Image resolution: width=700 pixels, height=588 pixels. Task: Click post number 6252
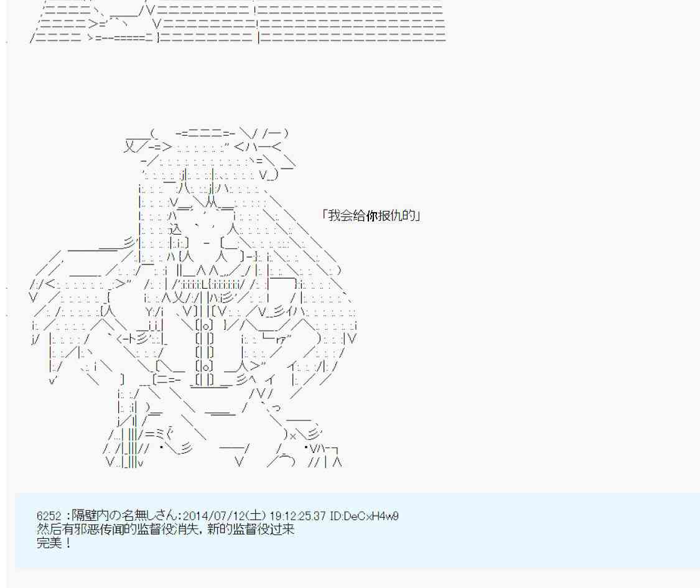pyautogui.click(x=48, y=516)
